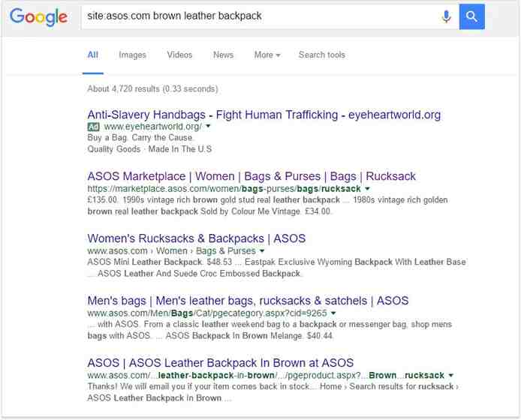Click the Google logo
The image size is (521, 420).
(38, 17)
